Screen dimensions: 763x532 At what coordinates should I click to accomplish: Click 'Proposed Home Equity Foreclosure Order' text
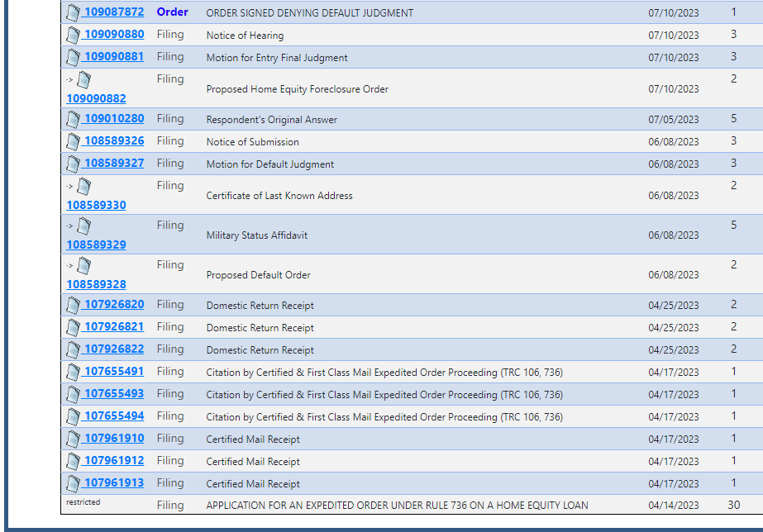click(x=298, y=89)
